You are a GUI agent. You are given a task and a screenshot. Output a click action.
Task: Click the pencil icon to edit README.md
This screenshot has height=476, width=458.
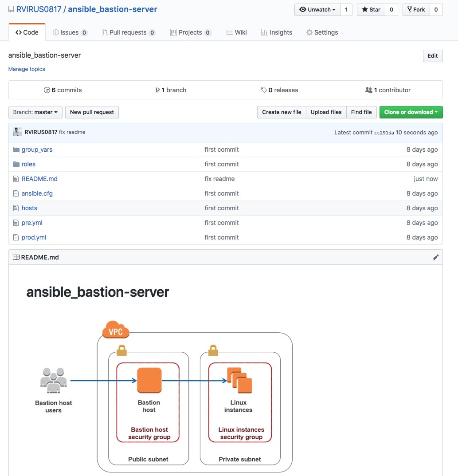[x=435, y=257]
